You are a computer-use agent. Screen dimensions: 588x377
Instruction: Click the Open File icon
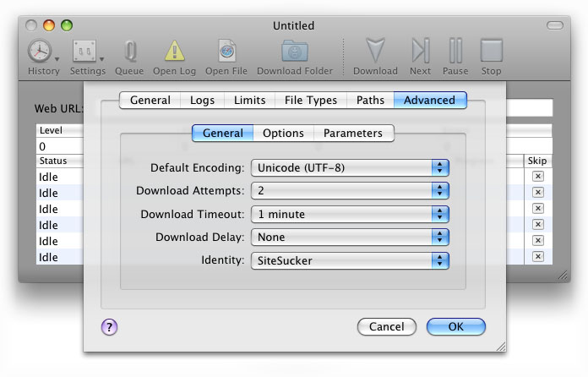[x=226, y=52]
